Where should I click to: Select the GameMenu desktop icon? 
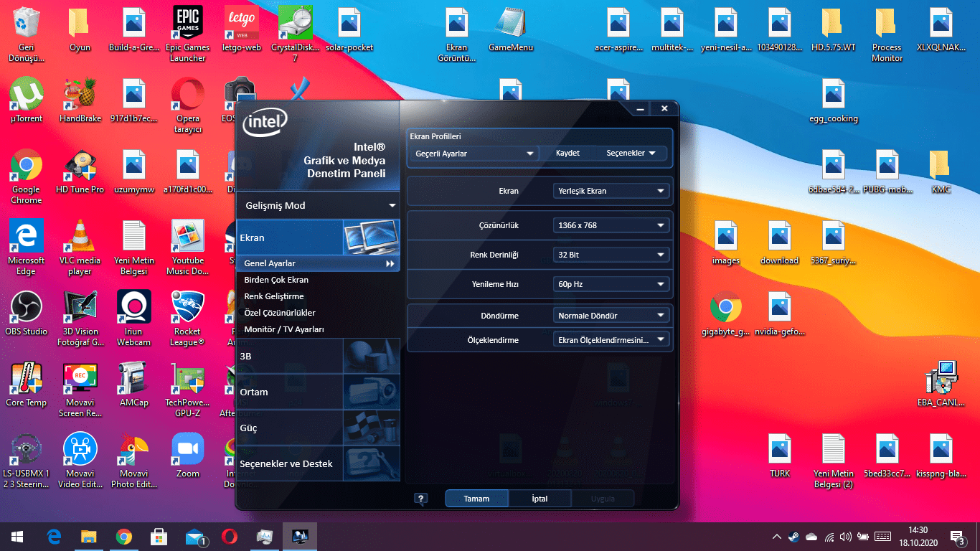coord(511,29)
